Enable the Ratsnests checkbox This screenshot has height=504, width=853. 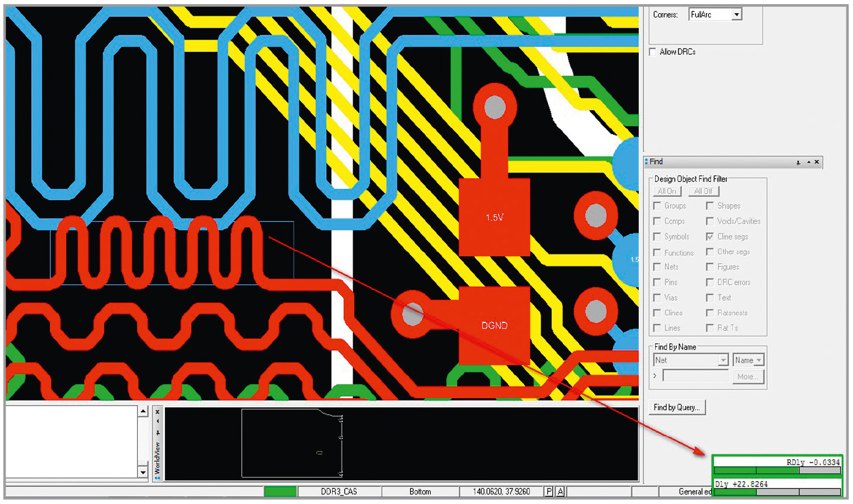click(710, 313)
